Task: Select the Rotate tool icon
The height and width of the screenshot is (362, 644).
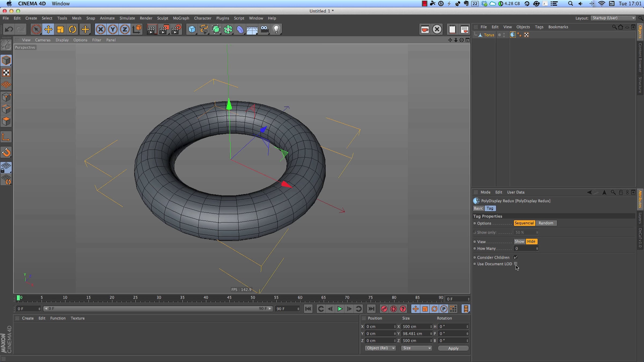Action: point(72,29)
